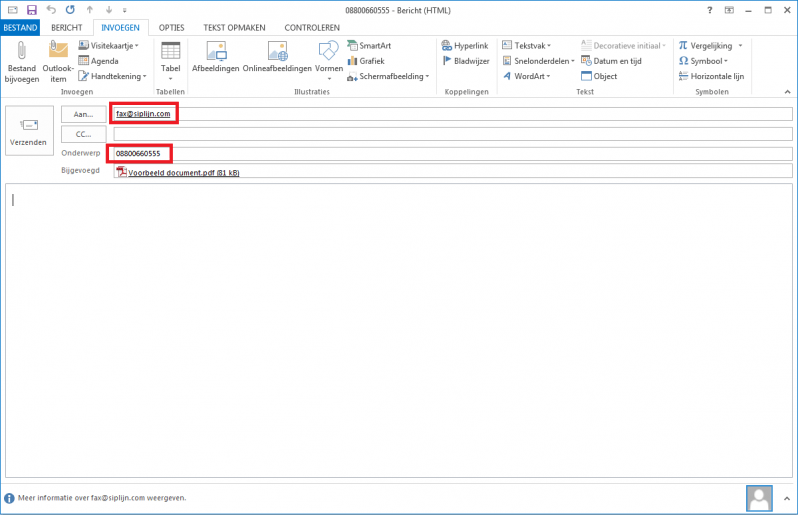The width and height of the screenshot is (798, 516).
Task: Undo last action via toolbar arrow
Action: [x=51, y=10]
